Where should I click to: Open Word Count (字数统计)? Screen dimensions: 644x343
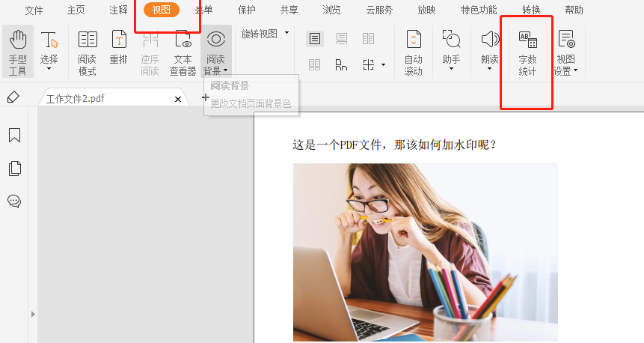coord(528,52)
